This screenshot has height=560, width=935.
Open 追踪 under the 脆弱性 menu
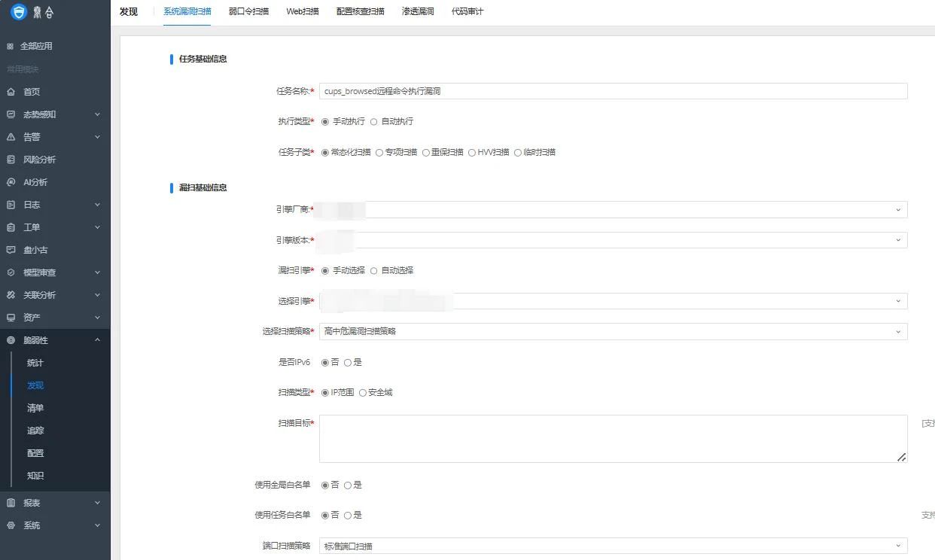click(x=35, y=431)
